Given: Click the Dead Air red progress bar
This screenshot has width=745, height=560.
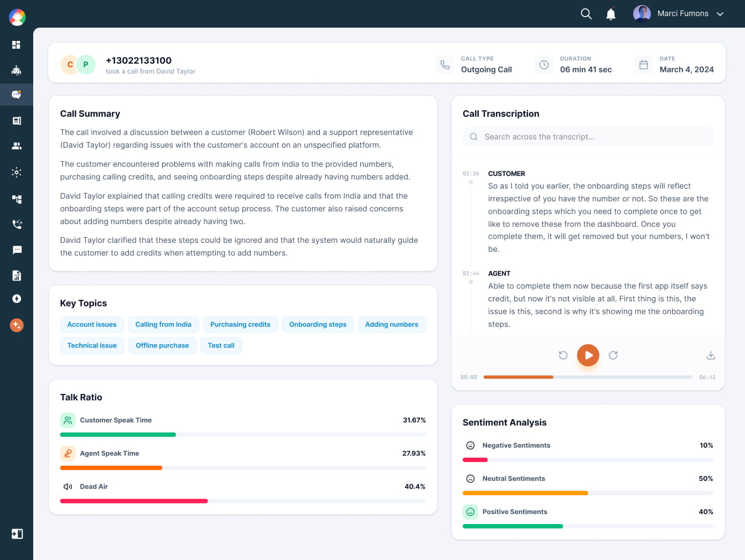Looking at the screenshot, I should (x=134, y=501).
